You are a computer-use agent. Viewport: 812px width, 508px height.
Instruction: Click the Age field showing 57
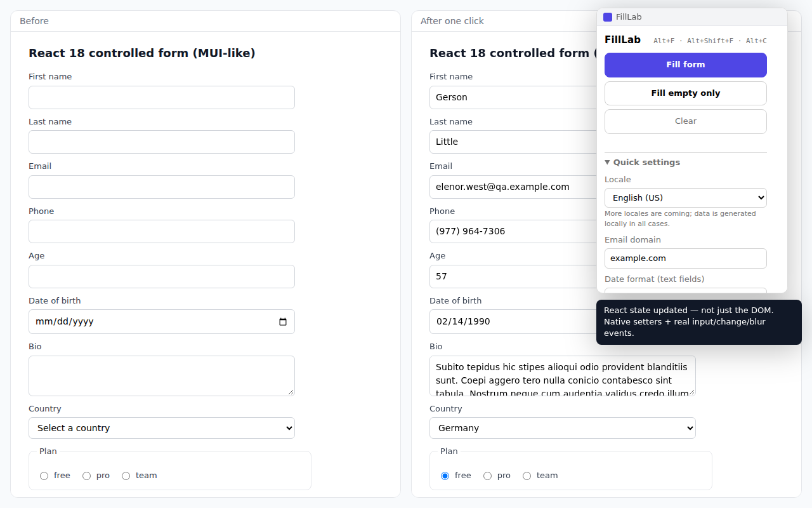click(x=513, y=277)
